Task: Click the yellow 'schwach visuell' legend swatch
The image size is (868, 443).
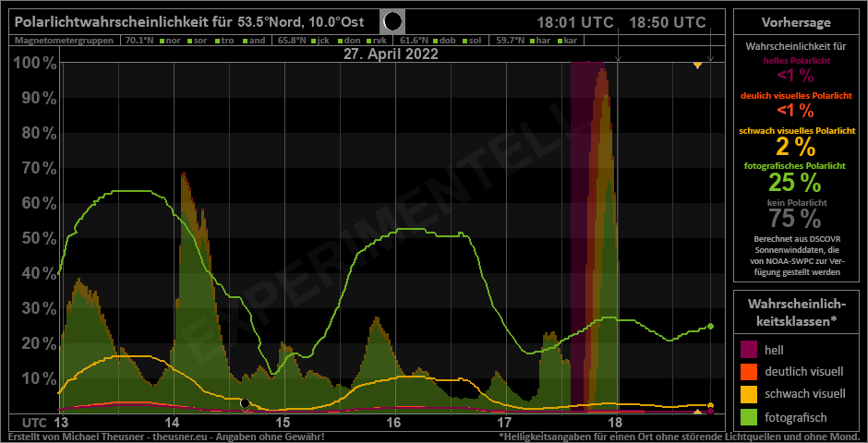Action: point(749,394)
